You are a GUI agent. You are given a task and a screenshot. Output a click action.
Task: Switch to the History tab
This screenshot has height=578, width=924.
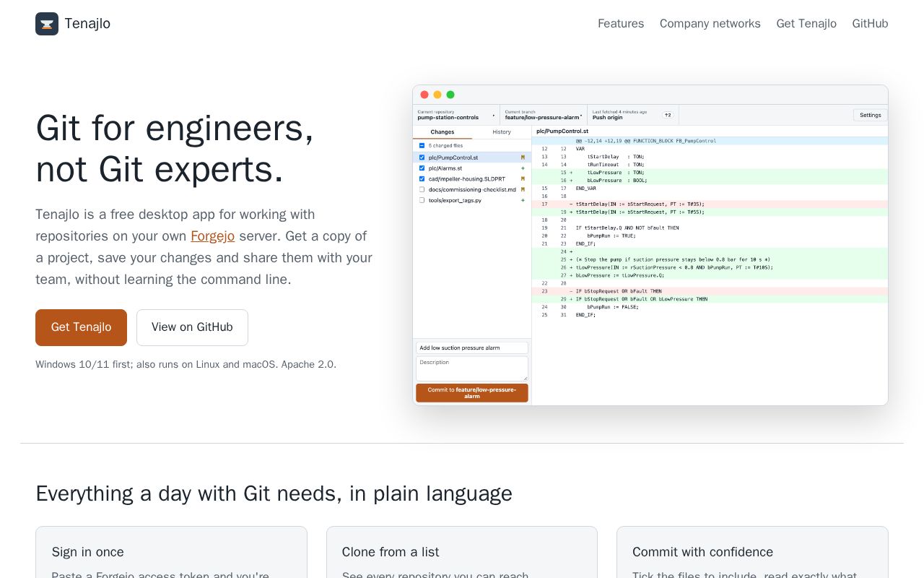pyautogui.click(x=502, y=132)
